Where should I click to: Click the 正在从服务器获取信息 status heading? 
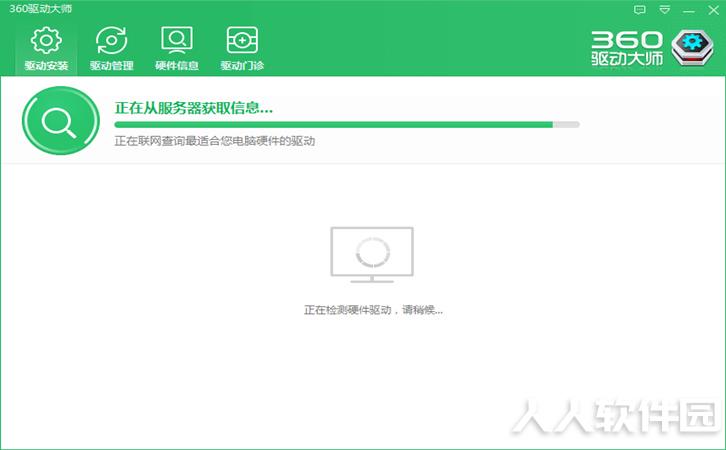point(194,108)
